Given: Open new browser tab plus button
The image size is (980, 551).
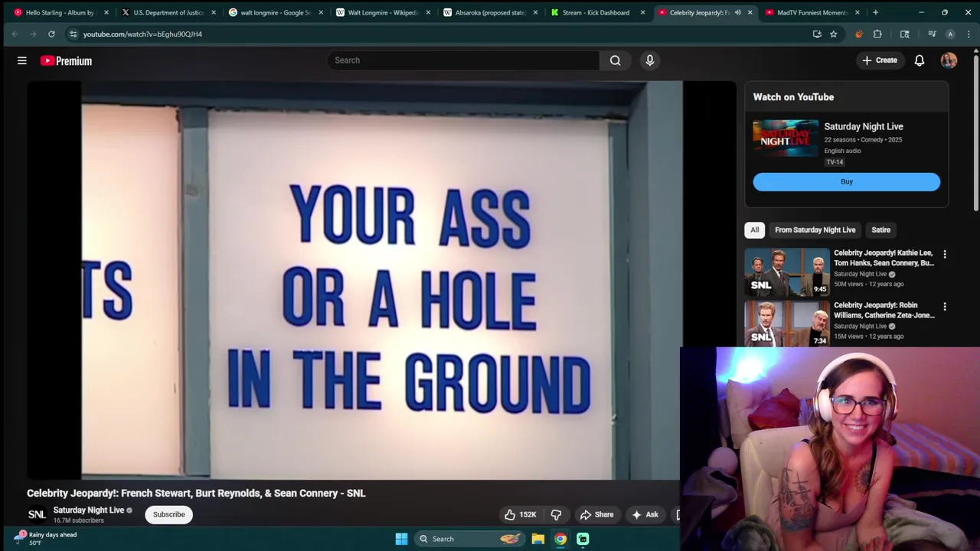Looking at the screenshot, I should click(875, 12).
